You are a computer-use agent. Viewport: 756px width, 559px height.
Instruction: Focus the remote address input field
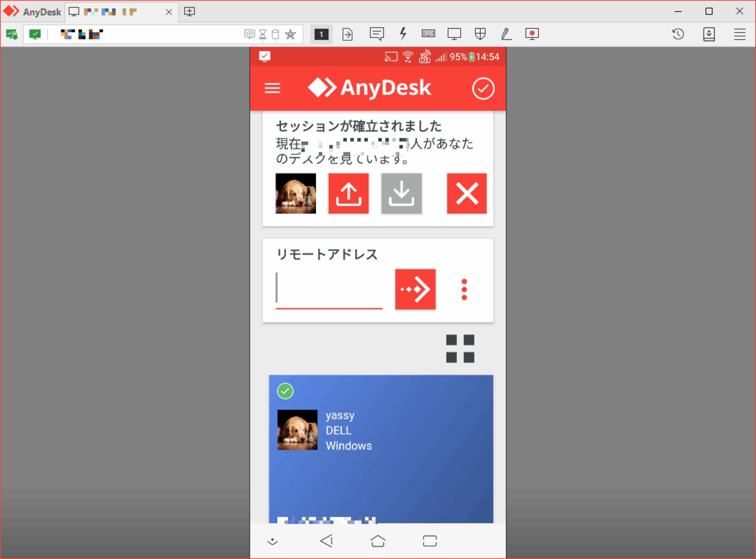click(x=329, y=290)
